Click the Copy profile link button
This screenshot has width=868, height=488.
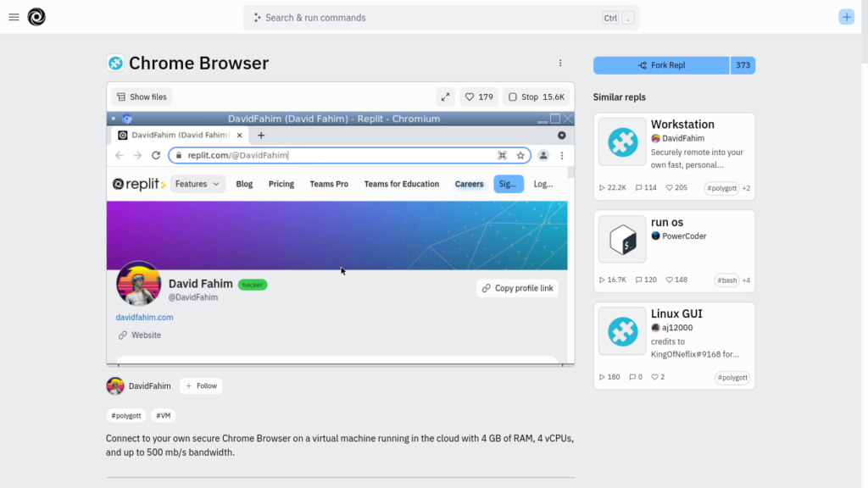click(517, 288)
